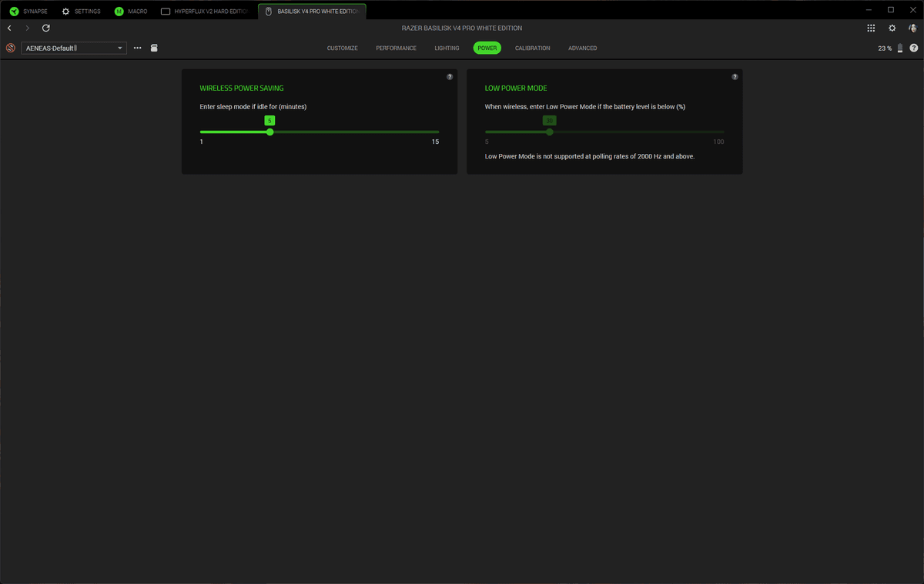Click the 23 % battery text

[885, 48]
